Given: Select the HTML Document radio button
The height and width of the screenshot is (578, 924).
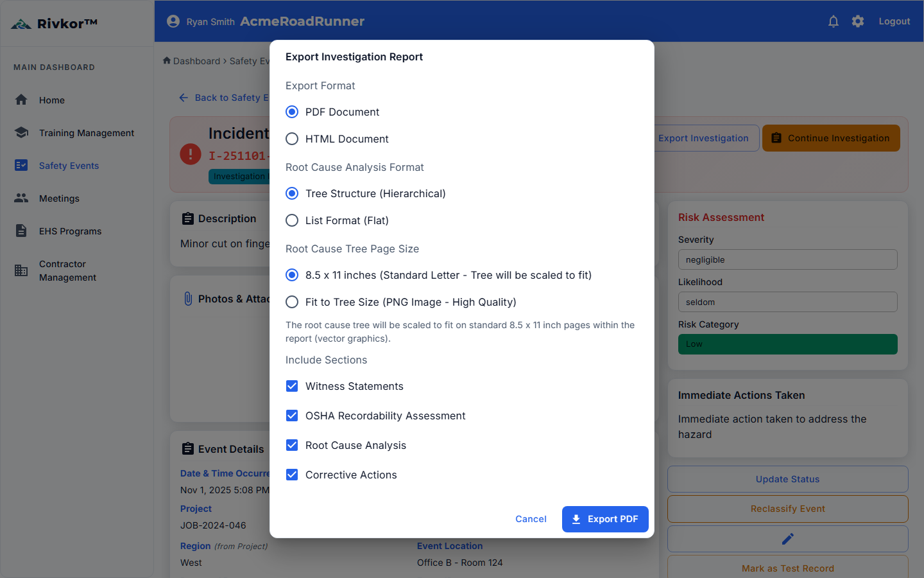Looking at the screenshot, I should coord(292,139).
